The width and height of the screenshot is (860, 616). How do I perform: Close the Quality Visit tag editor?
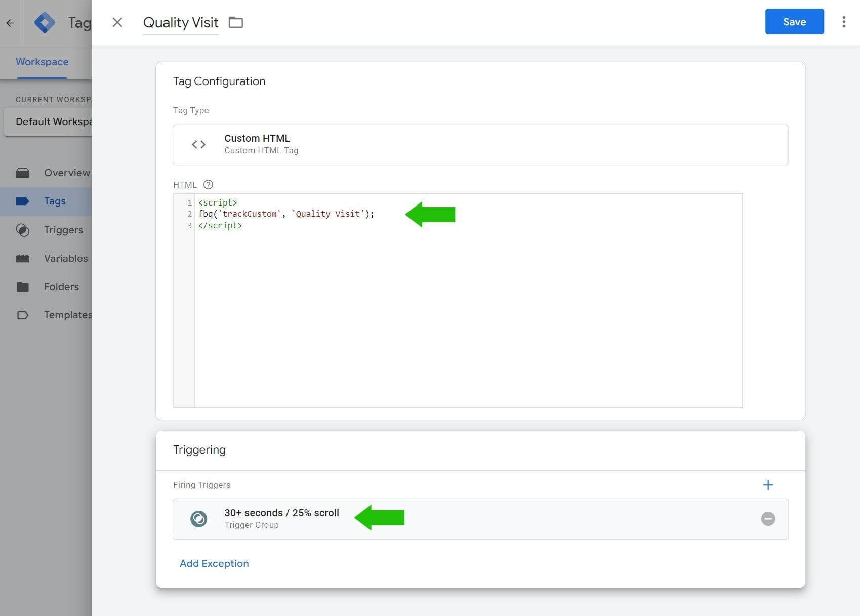click(117, 22)
